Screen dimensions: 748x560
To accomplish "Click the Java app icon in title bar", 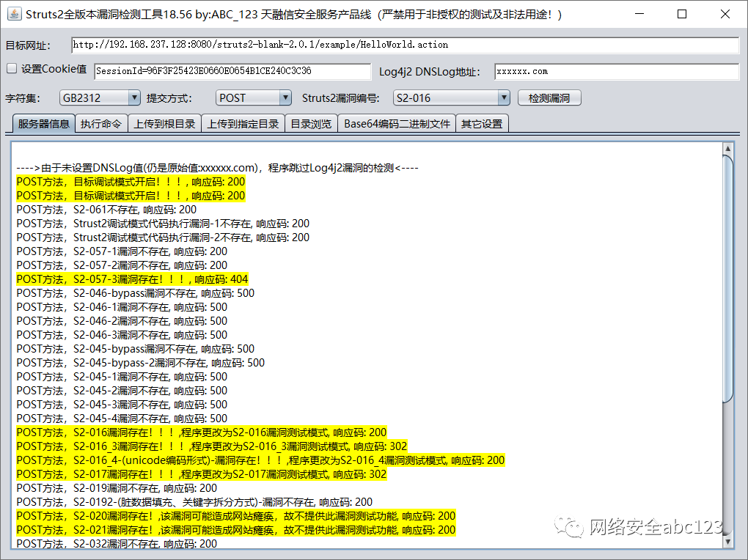I will coord(15,14).
